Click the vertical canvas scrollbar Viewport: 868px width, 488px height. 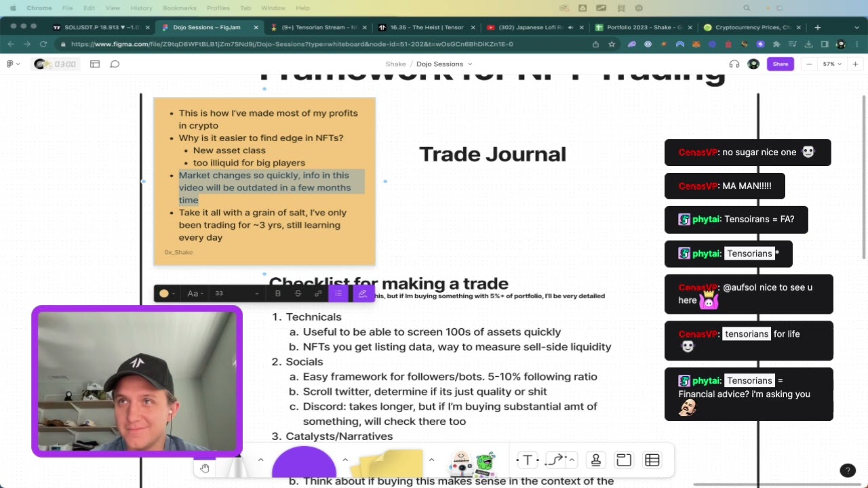[x=863, y=176]
